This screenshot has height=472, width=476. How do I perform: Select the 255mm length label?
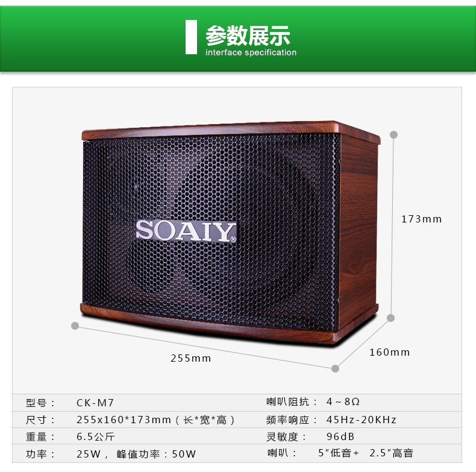click(x=190, y=359)
